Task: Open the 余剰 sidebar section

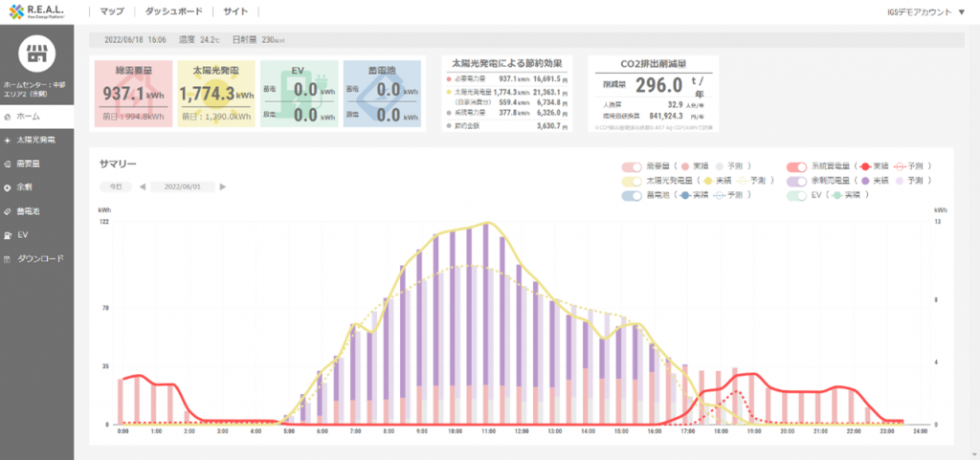Action: (36, 186)
